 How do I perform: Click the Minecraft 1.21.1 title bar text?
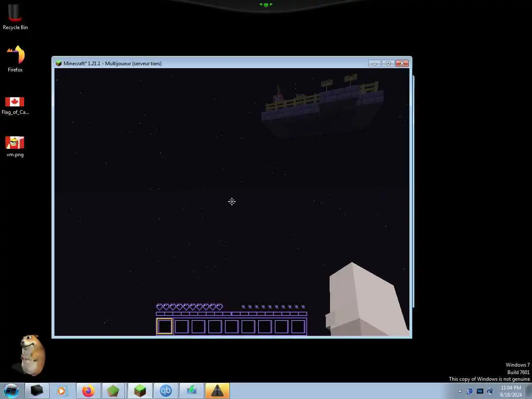113,64
